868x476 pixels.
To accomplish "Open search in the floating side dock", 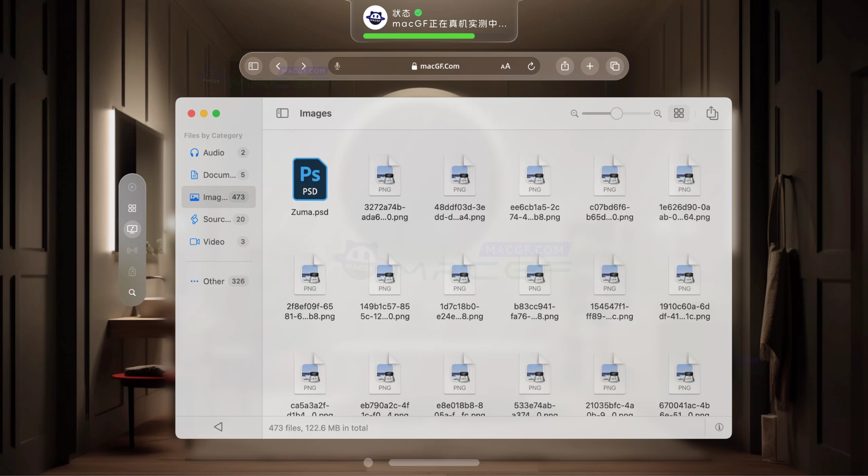I will point(132,292).
